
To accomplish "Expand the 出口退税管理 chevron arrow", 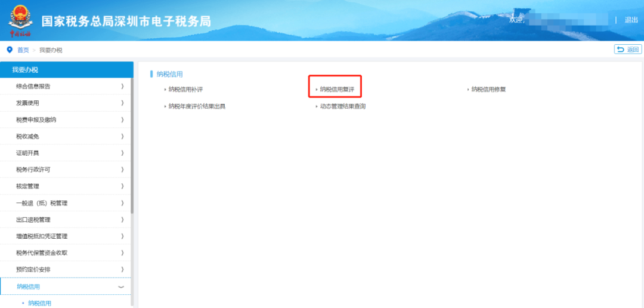I will (x=122, y=220).
